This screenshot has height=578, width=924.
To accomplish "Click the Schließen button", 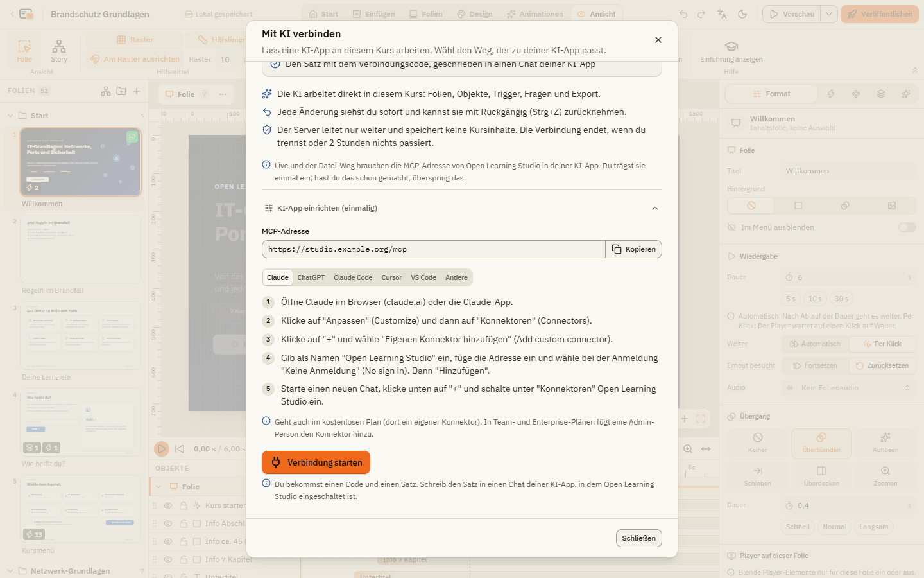I will 638,538.
